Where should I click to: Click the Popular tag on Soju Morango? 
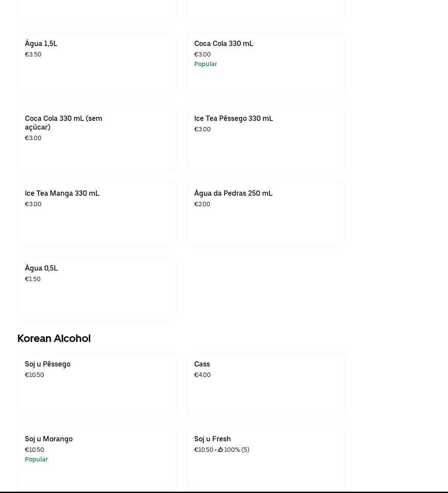(x=36, y=459)
